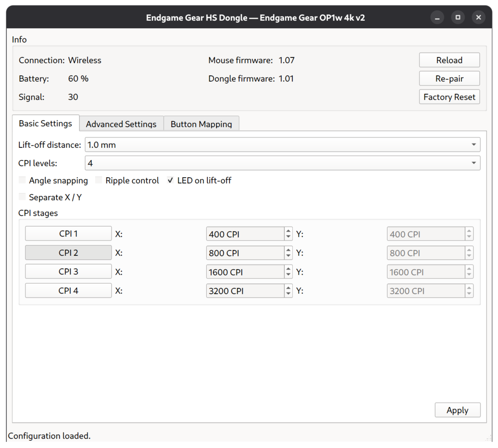Switch to the Basic Settings tab

tap(46, 123)
